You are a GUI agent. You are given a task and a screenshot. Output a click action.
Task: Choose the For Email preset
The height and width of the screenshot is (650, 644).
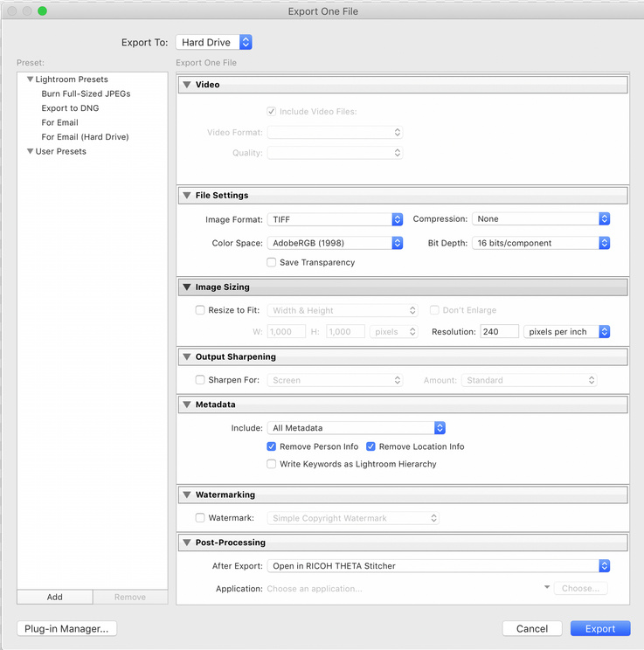coord(59,122)
